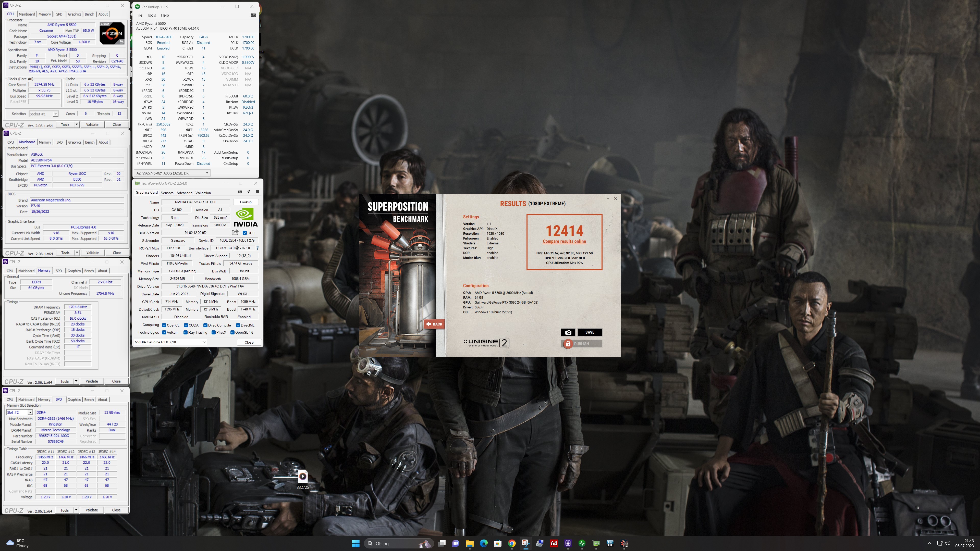The height and width of the screenshot is (551, 980).
Task: Click the Superposition screenshot camera button
Action: pyautogui.click(x=568, y=332)
